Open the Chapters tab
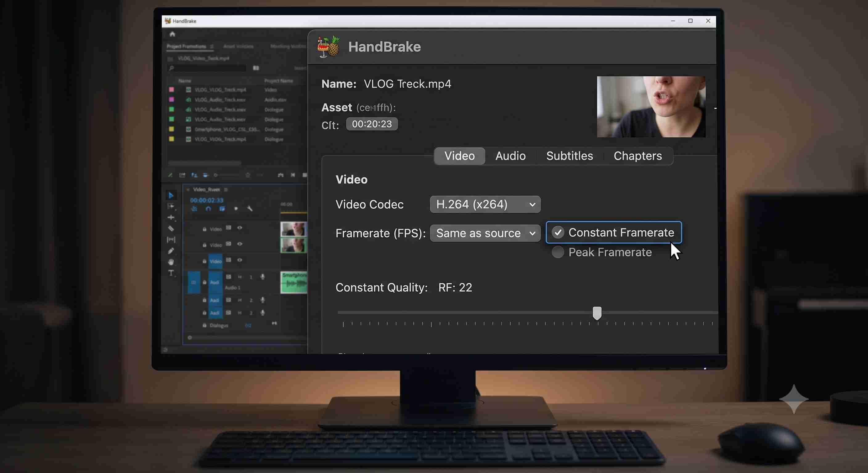 [638, 156]
